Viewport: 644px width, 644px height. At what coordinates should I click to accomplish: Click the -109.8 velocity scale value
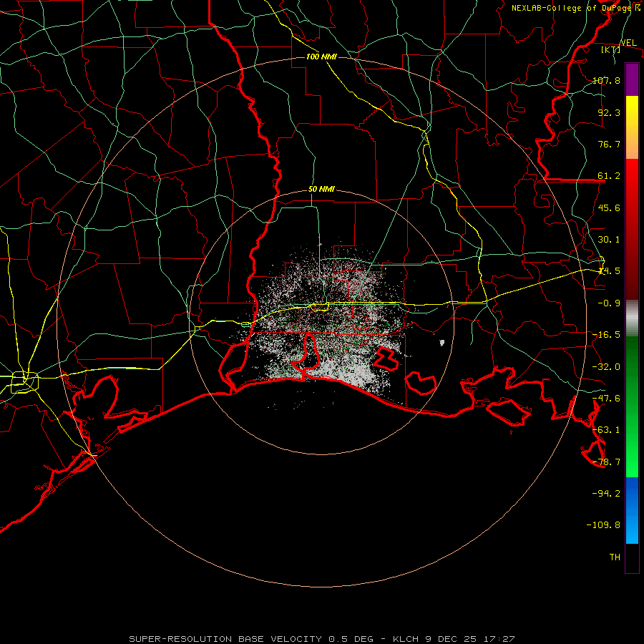pyautogui.click(x=603, y=525)
